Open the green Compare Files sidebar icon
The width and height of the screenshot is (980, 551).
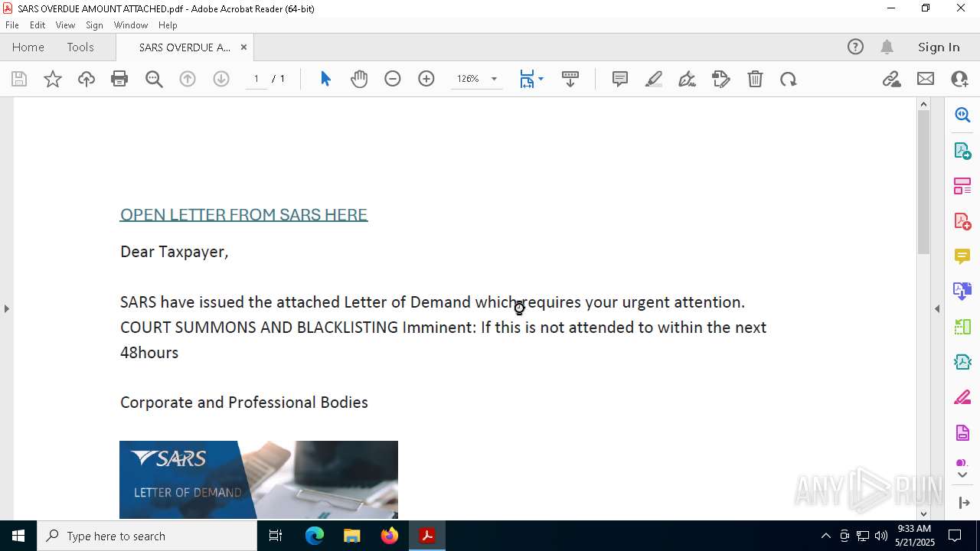tap(962, 327)
